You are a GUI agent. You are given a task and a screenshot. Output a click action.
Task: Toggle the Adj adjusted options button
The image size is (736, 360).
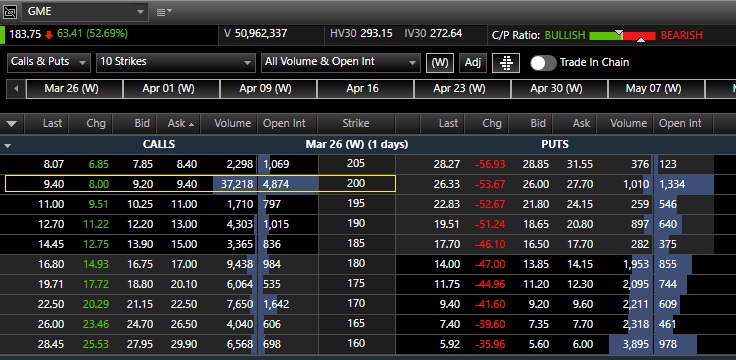pyautogui.click(x=473, y=62)
